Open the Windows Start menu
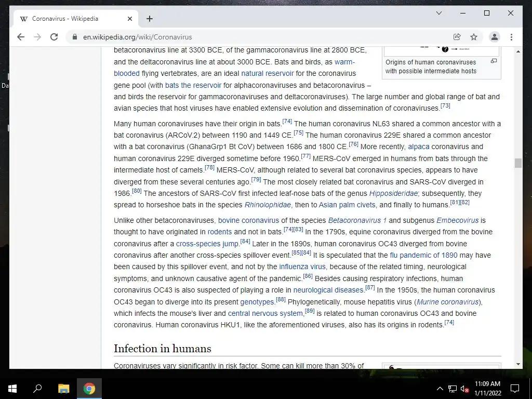Viewport: 532px width, 399px height. 12,389
